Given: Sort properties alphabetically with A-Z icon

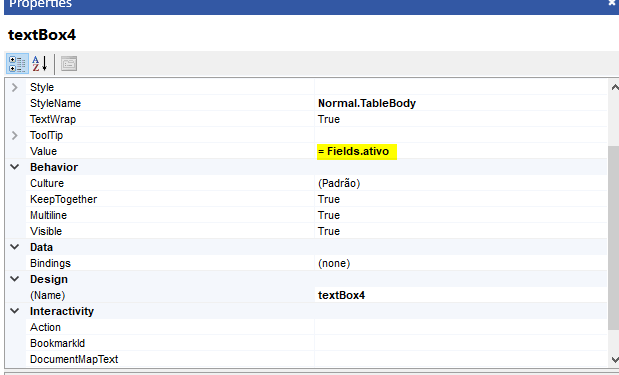Looking at the screenshot, I should pos(40,64).
